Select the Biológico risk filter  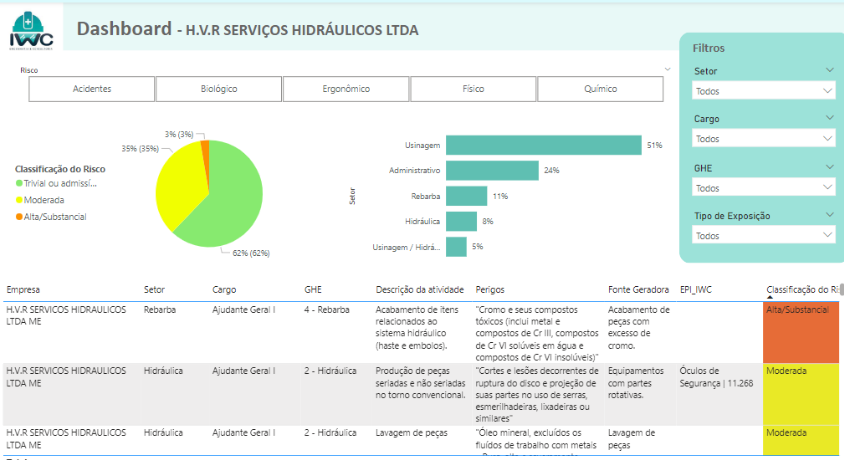(x=219, y=89)
